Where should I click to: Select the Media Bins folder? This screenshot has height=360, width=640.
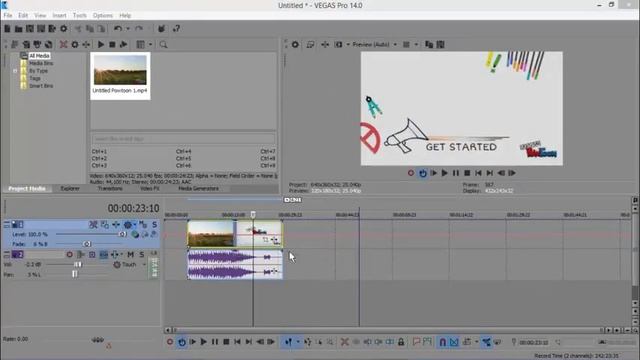click(x=41, y=63)
